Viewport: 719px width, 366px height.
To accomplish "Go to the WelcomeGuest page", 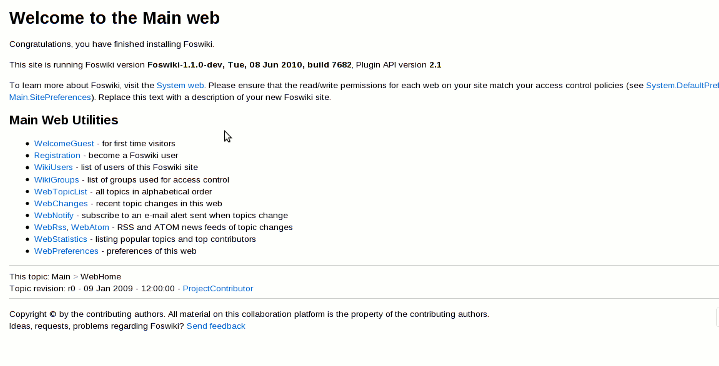I will (x=64, y=144).
